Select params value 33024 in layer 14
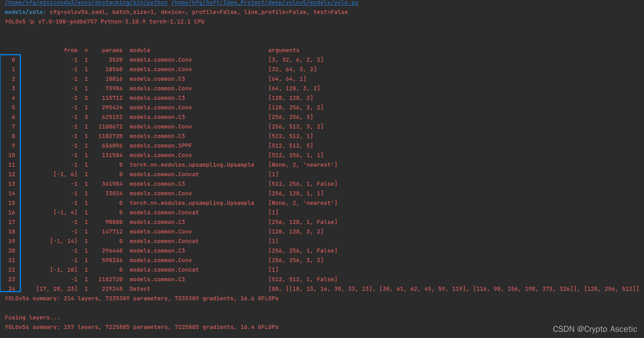The height and width of the screenshot is (338, 644). [x=114, y=194]
